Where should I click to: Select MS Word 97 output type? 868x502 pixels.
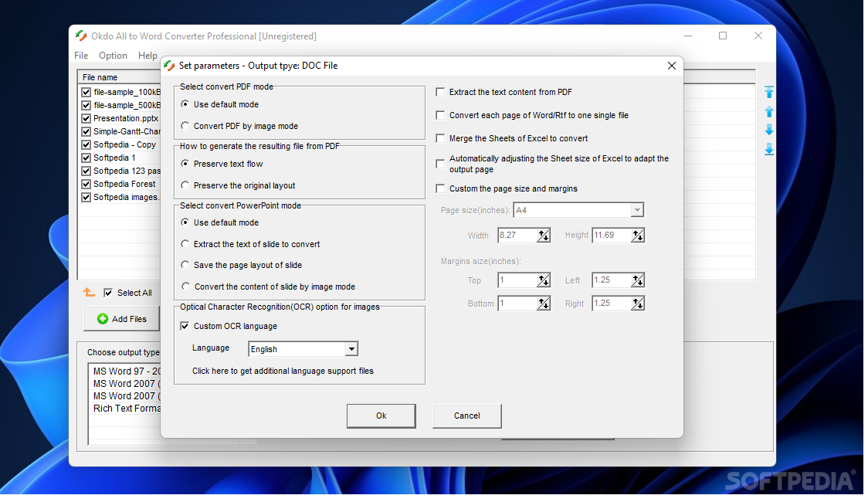click(x=127, y=373)
